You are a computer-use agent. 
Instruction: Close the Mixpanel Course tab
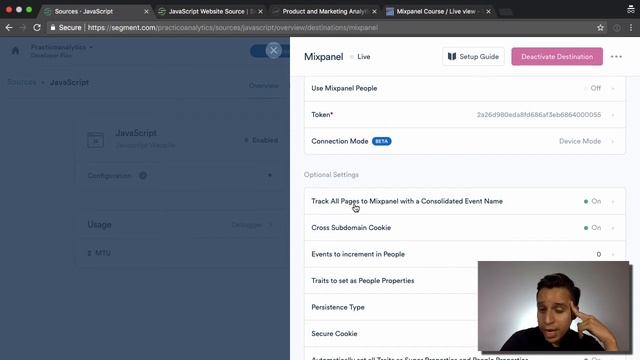point(488,11)
